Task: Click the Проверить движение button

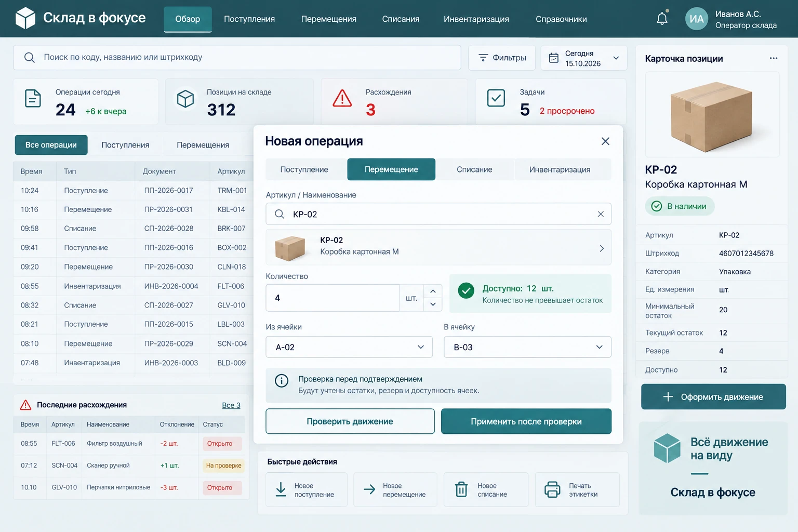Action: coord(350,421)
